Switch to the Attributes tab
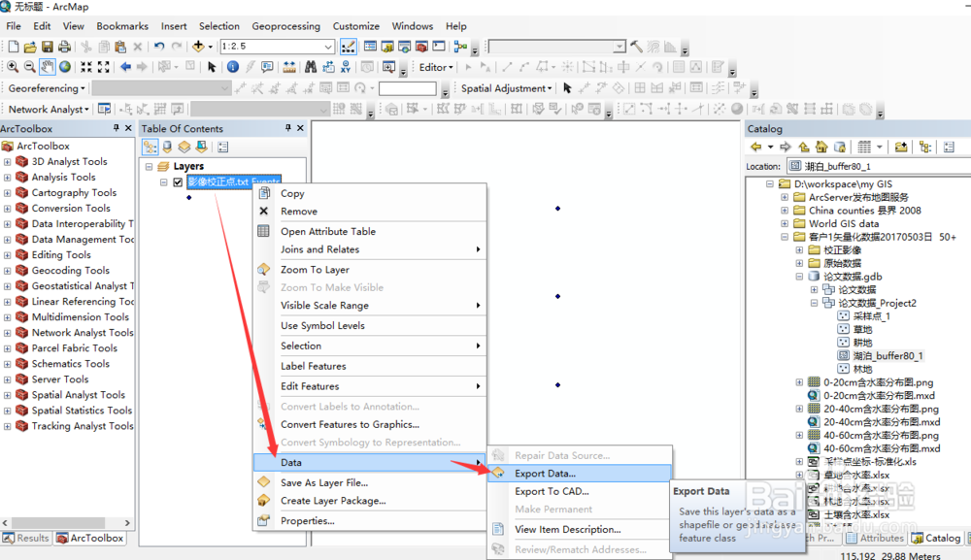The image size is (971, 560). pyautogui.click(x=875, y=538)
